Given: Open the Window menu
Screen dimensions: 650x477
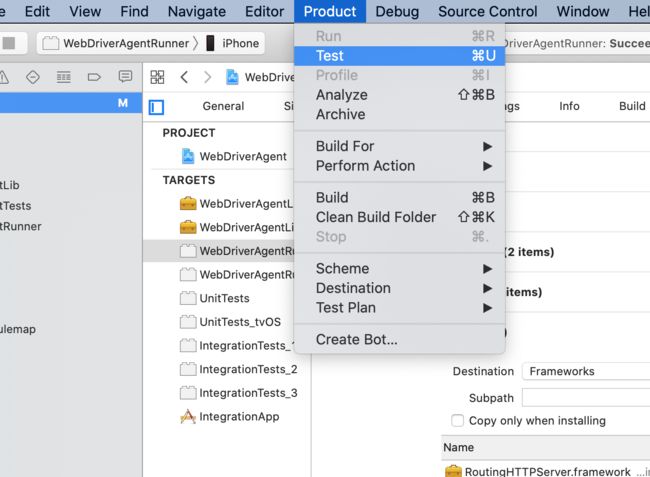Looking at the screenshot, I should pos(583,11).
